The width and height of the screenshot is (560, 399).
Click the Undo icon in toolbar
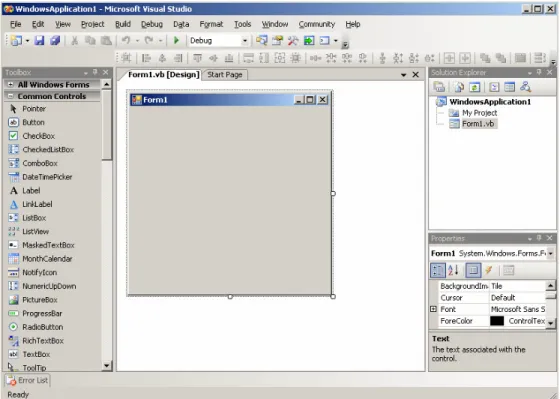coord(125,40)
